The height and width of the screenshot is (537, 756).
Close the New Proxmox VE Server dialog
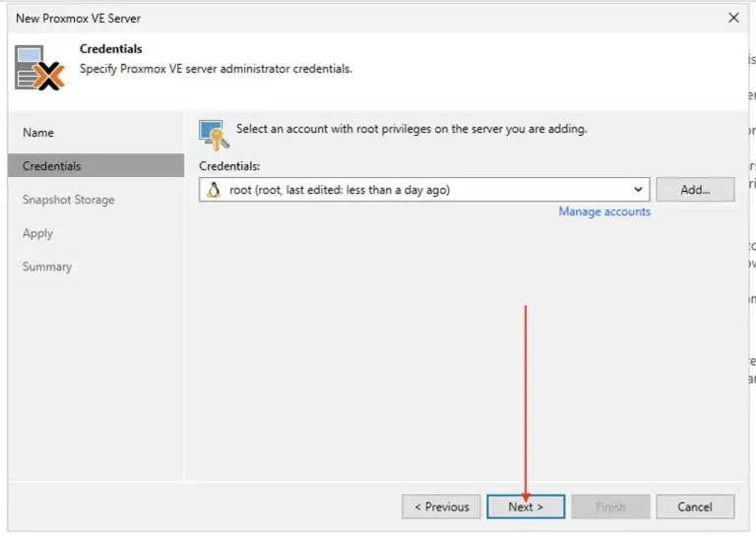pyautogui.click(x=733, y=18)
